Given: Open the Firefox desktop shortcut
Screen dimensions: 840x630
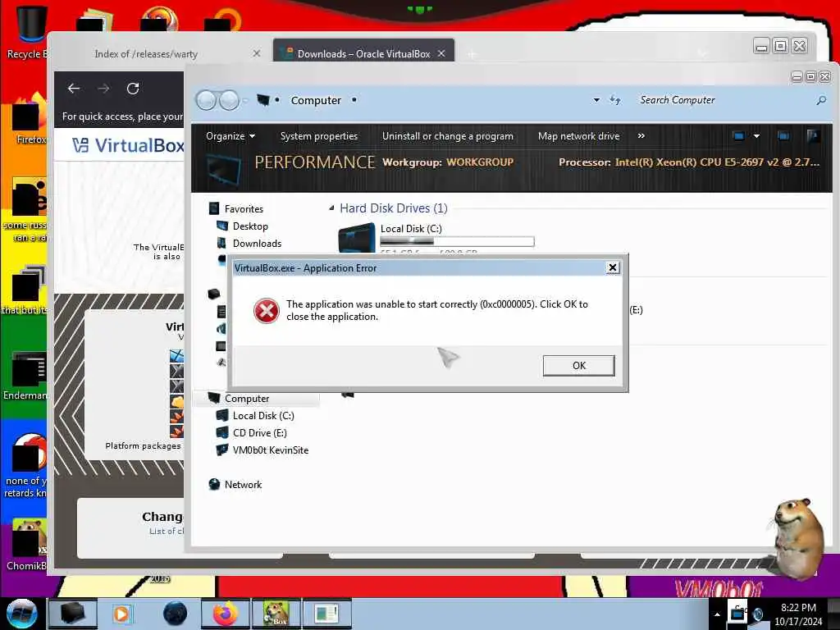Looking at the screenshot, I should (x=30, y=119).
